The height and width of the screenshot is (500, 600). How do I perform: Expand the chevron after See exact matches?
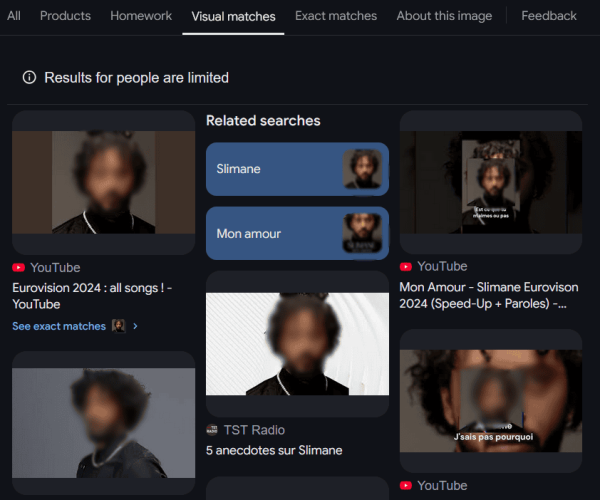point(135,326)
